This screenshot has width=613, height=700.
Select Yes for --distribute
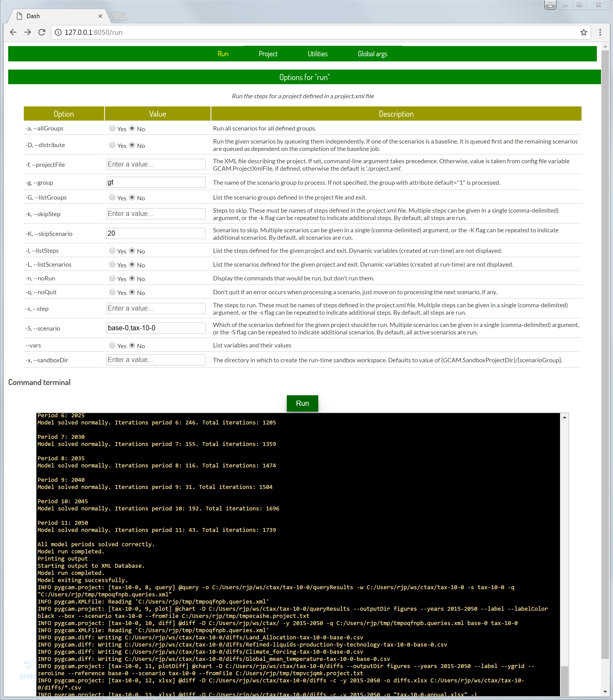[112, 145]
